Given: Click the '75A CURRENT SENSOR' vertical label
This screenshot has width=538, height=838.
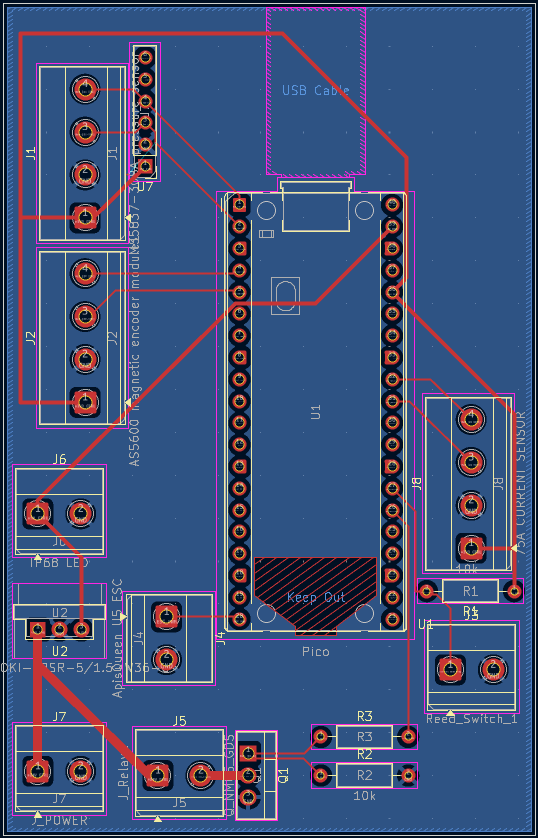Looking at the screenshot, I should (x=521, y=483).
